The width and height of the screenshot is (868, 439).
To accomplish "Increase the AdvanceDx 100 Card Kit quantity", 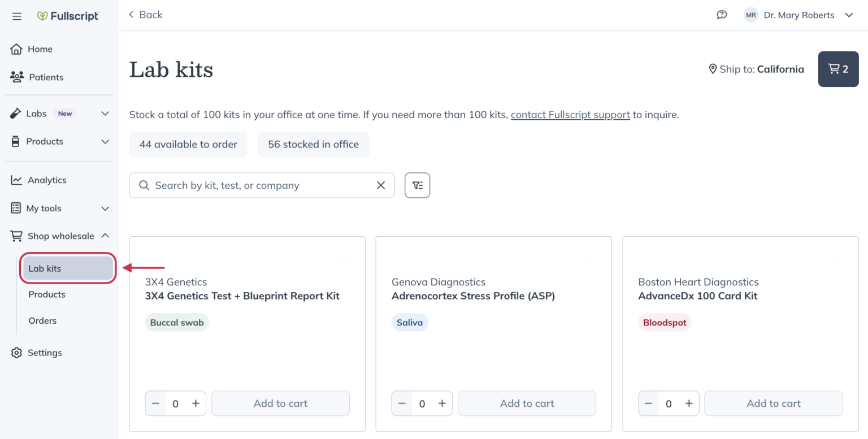I will (x=689, y=403).
